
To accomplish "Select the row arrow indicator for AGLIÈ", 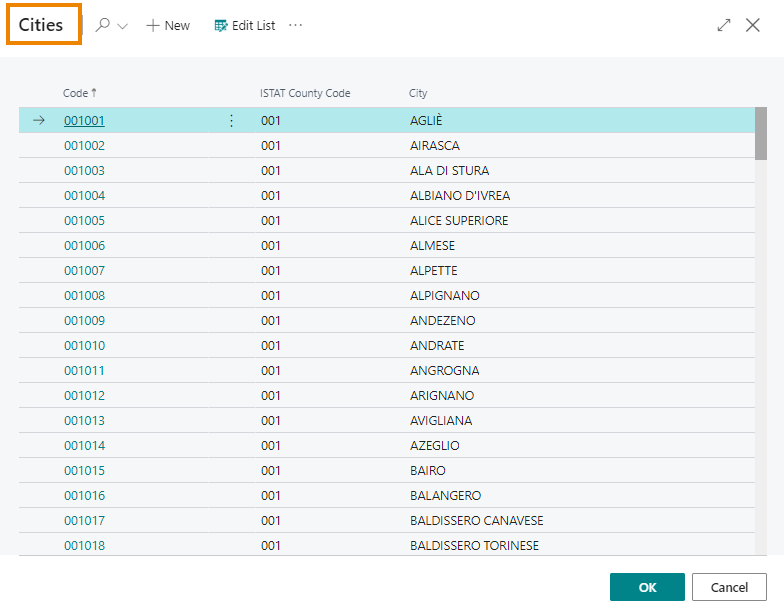I will 39,121.
